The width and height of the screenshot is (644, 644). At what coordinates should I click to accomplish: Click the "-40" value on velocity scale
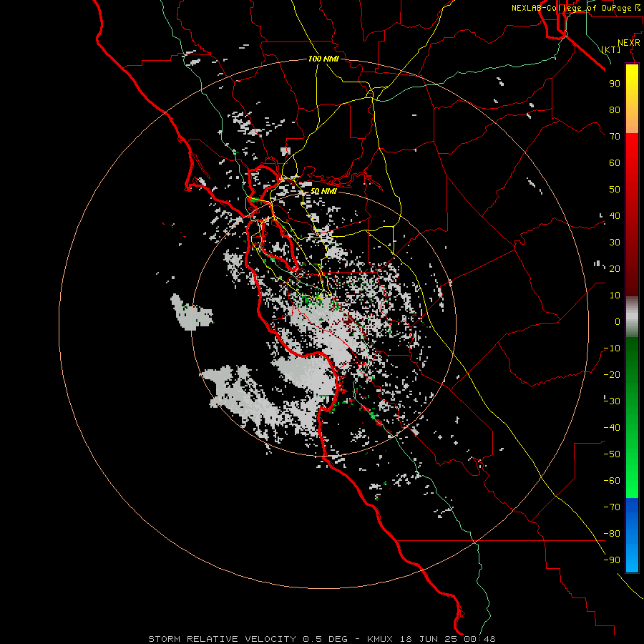click(x=612, y=428)
